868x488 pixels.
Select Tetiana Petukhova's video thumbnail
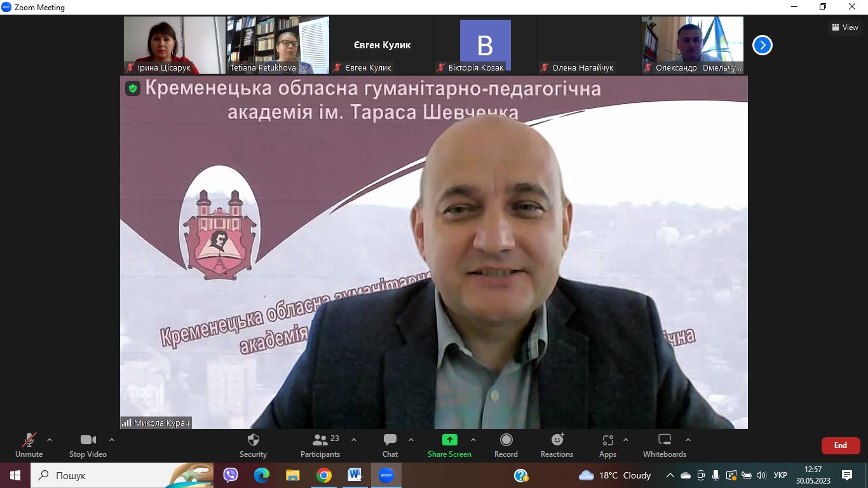click(278, 44)
